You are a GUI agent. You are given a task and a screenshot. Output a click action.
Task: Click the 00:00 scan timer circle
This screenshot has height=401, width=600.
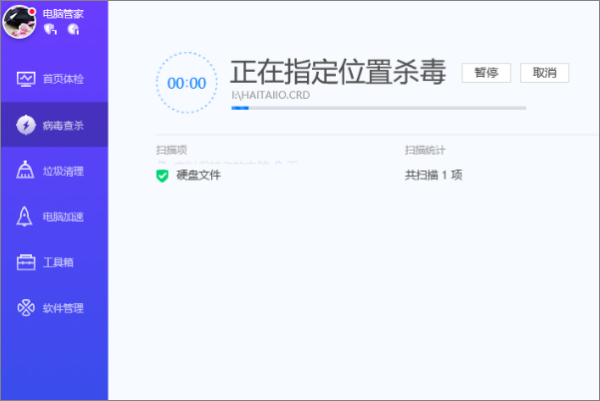187,83
